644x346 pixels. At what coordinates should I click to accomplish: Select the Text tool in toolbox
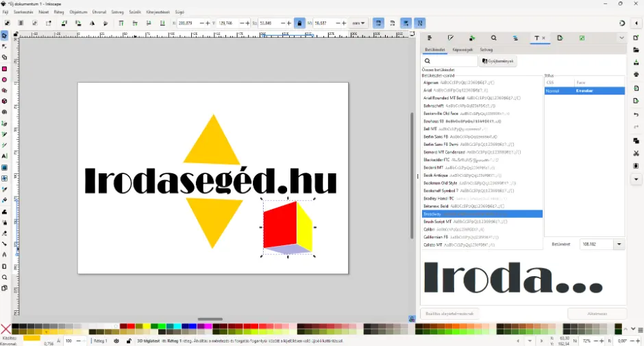(x=4, y=156)
